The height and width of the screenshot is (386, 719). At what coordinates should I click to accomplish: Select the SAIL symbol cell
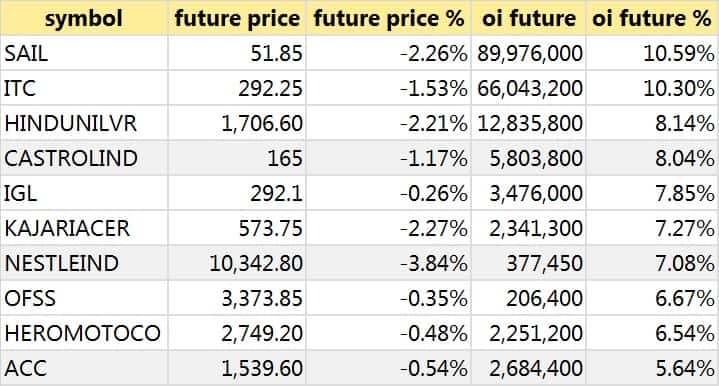[84, 53]
